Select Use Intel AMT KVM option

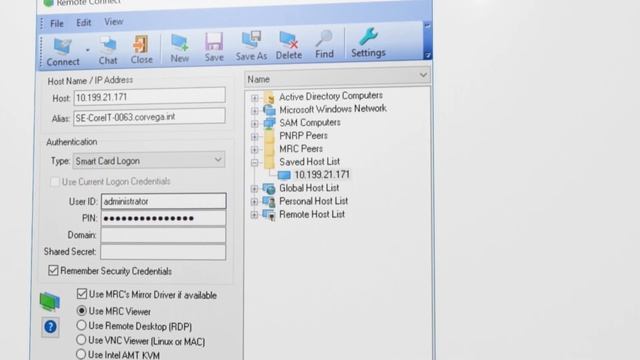pyautogui.click(x=81, y=354)
